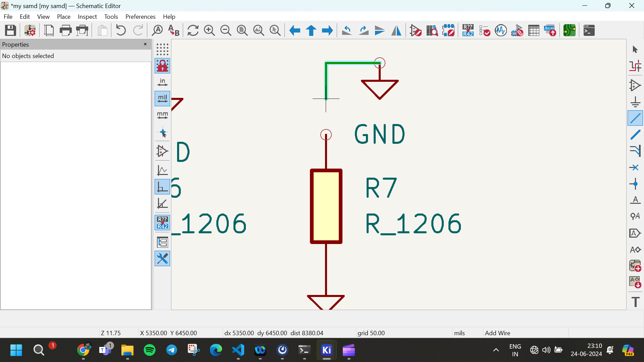
Task: Click the Paste clipboard icon
Action: [x=103, y=31]
